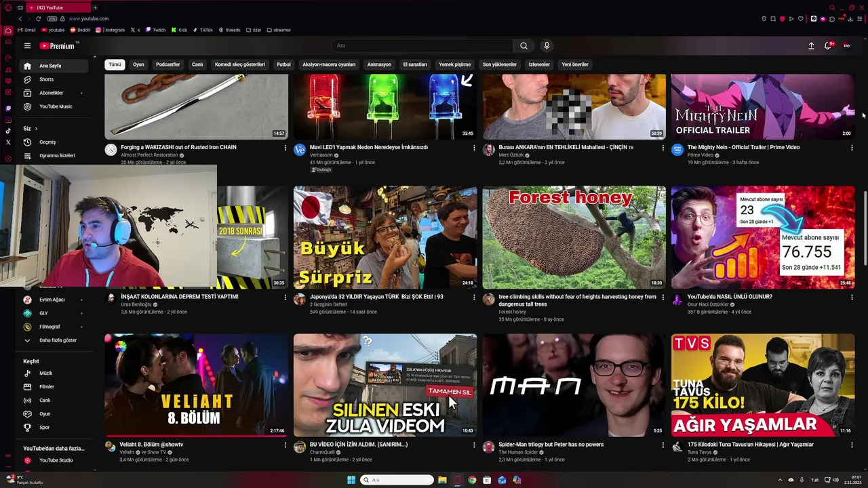Open Veritasium channel name link

(x=322, y=155)
